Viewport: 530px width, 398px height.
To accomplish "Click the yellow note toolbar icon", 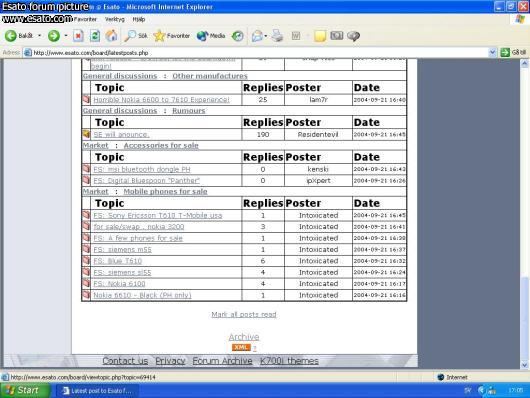I will point(320,36).
